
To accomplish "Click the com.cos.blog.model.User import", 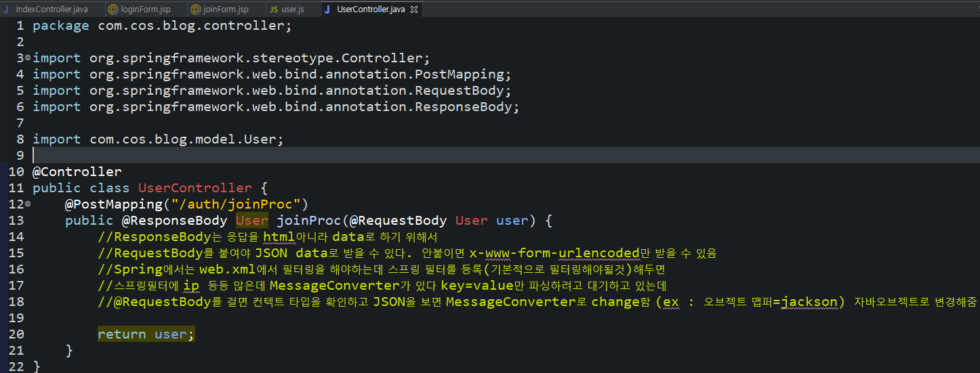I will coord(158,139).
